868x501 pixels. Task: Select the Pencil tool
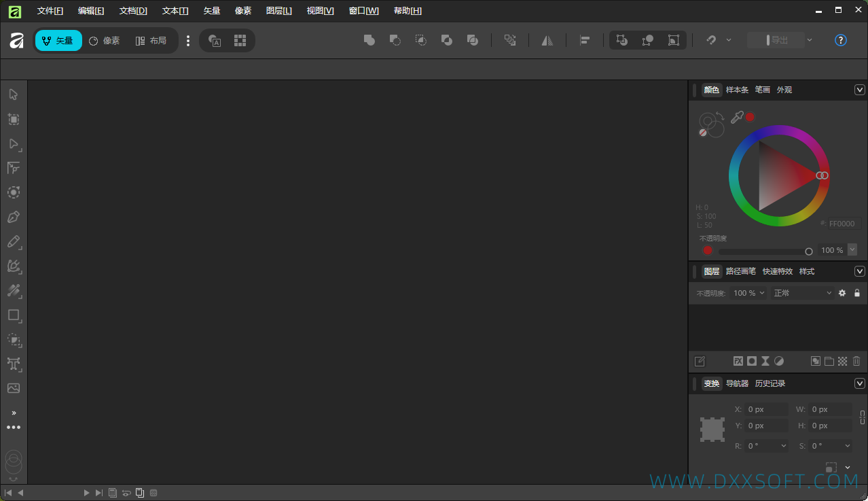[x=14, y=241]
